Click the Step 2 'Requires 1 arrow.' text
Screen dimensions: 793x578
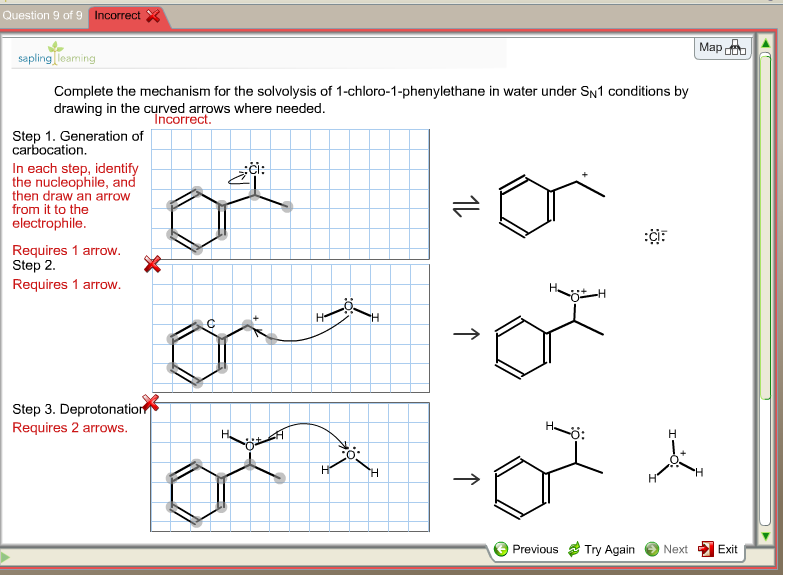pyautogui.click(x=67, y=285)
